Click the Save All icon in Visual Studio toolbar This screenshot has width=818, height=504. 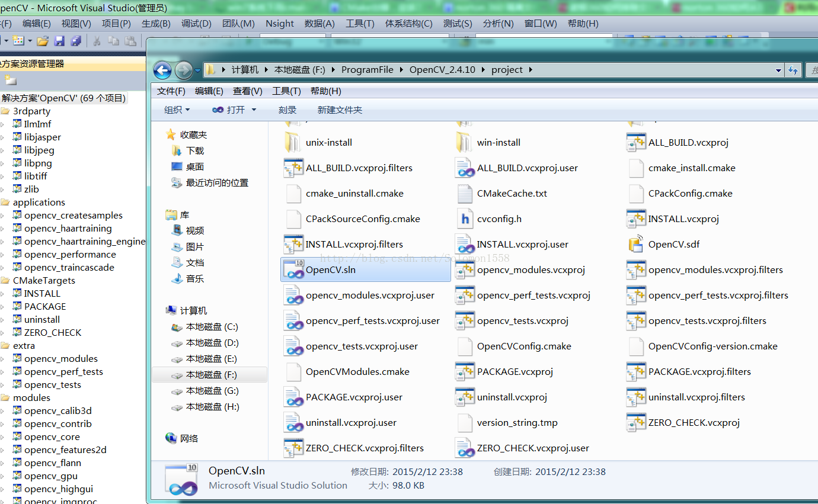[x=76, y=41]
